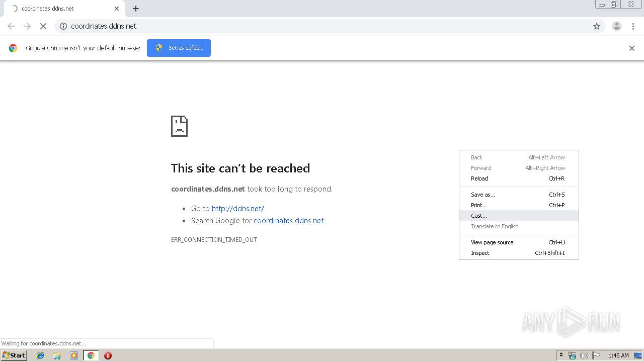Open a new tab with plus button
Viewport: 644px width, 362px height.
click(x=136, y=9)
